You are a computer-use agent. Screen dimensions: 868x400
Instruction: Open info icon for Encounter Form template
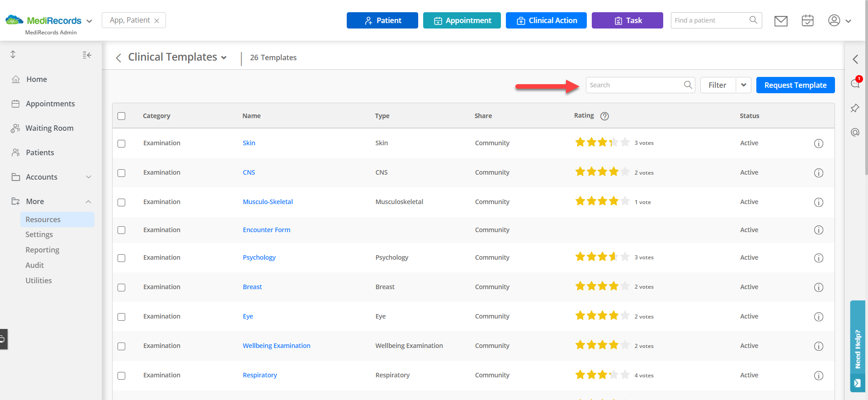point(819,230)
